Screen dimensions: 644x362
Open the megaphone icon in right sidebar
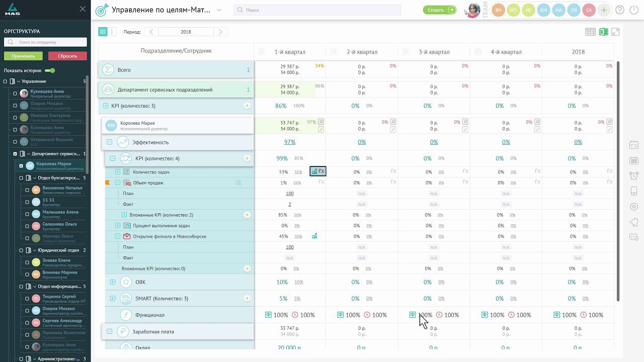pos(634,222)
